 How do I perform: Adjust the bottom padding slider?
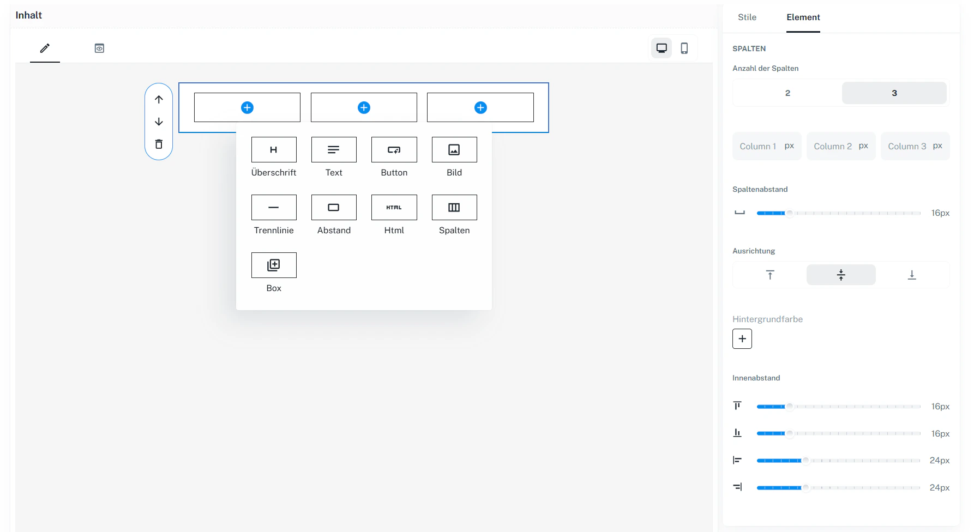(839, 433)
